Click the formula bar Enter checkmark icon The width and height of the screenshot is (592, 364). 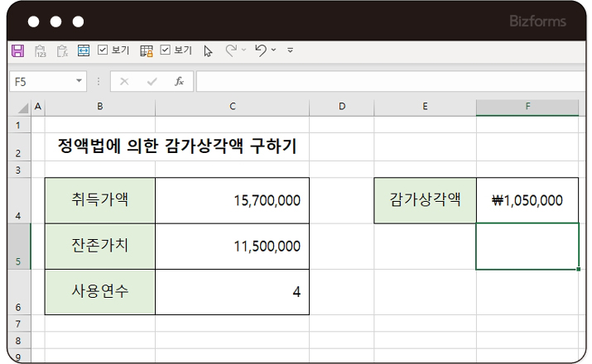tap(152, 81)
